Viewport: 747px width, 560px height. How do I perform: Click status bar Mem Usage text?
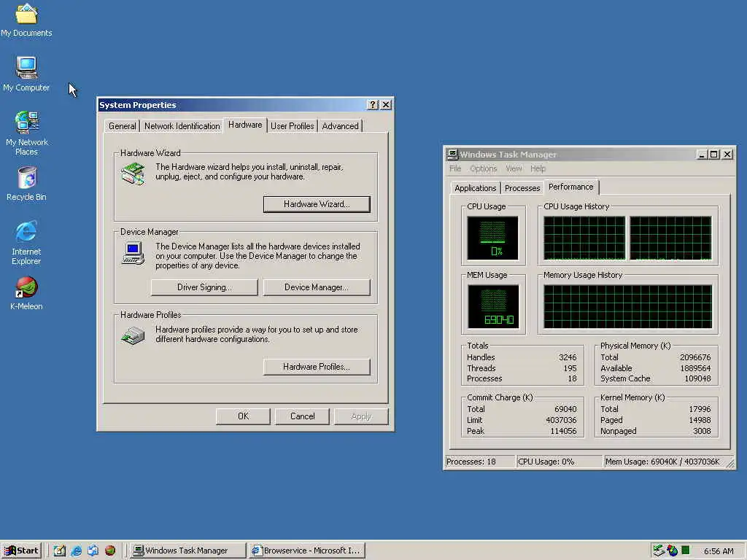[664, 462]
